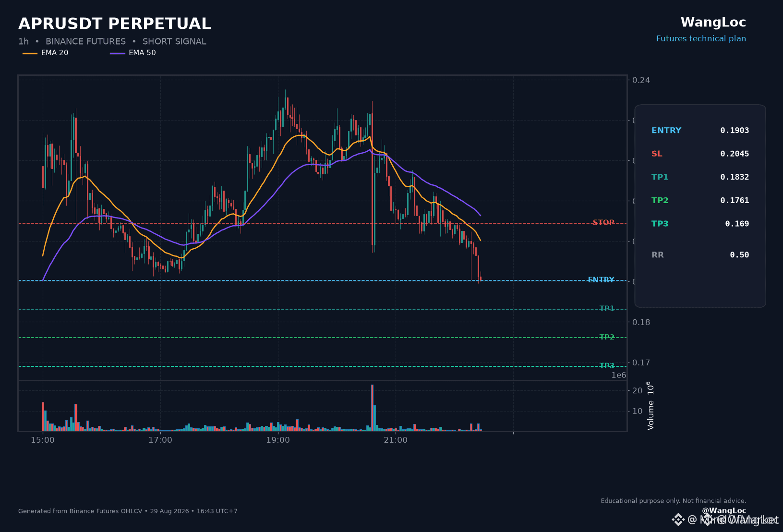Click the 15:00 time axis label
The width and height of the screenshot is (783, 532).
click(43, 440)
